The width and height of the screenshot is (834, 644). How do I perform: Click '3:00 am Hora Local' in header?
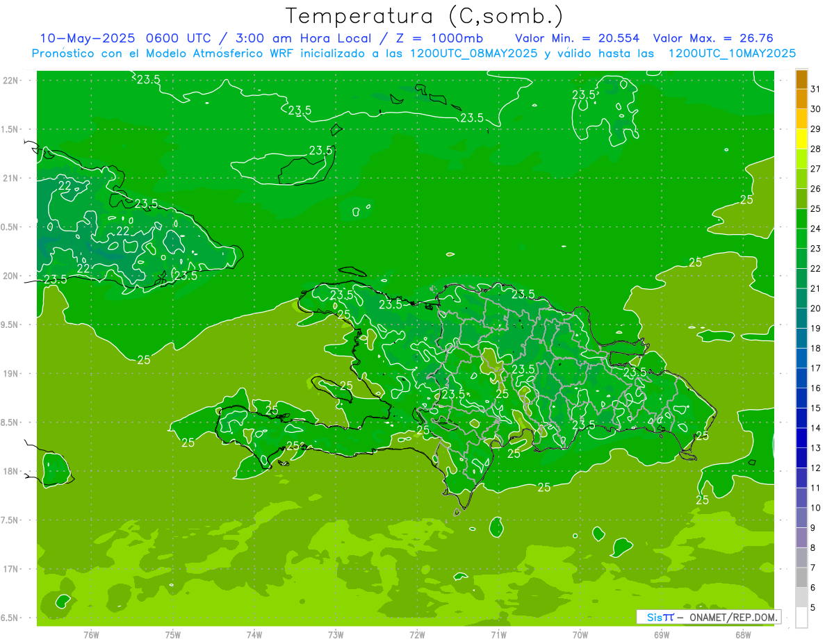pyautogui.click(x=306, y=38)
